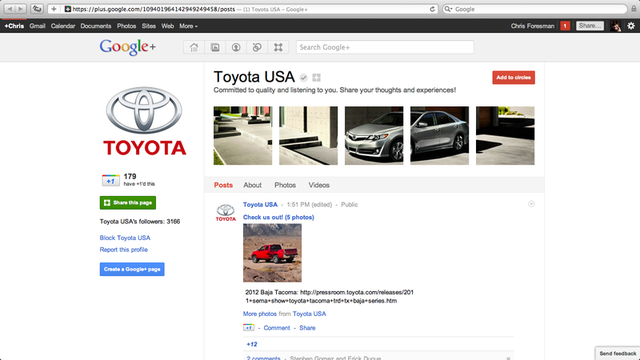Click the Send feedback button

(618, 353)
